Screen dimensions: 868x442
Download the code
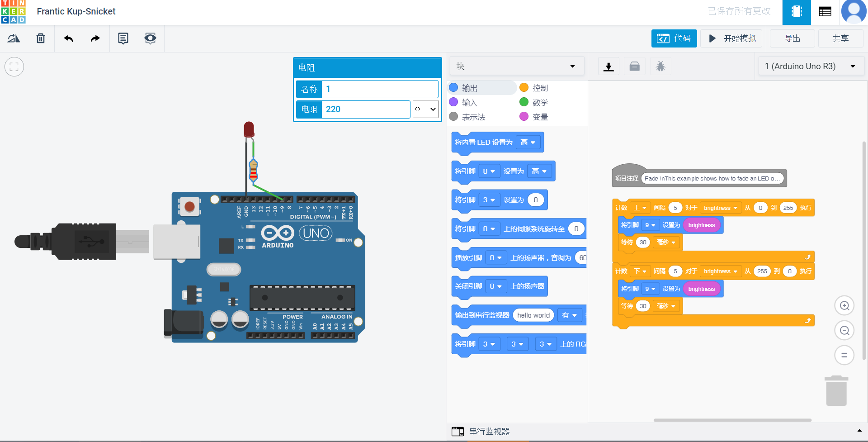(609, 67)
